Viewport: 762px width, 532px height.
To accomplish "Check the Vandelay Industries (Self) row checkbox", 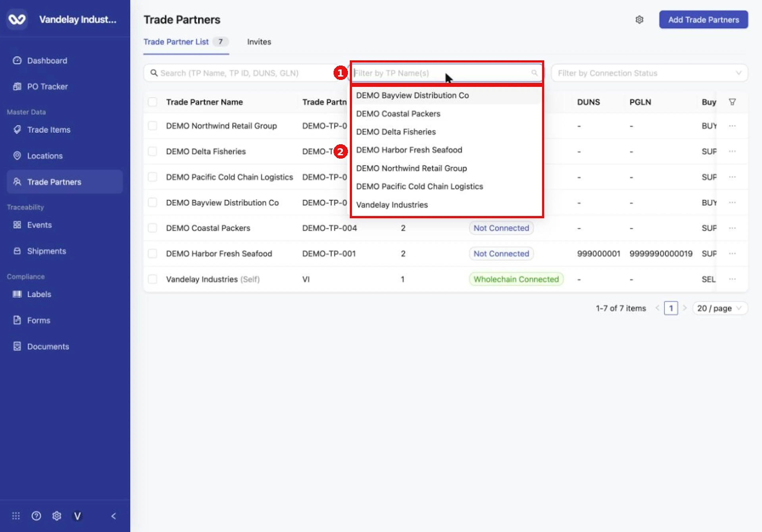I will [152, 279].
